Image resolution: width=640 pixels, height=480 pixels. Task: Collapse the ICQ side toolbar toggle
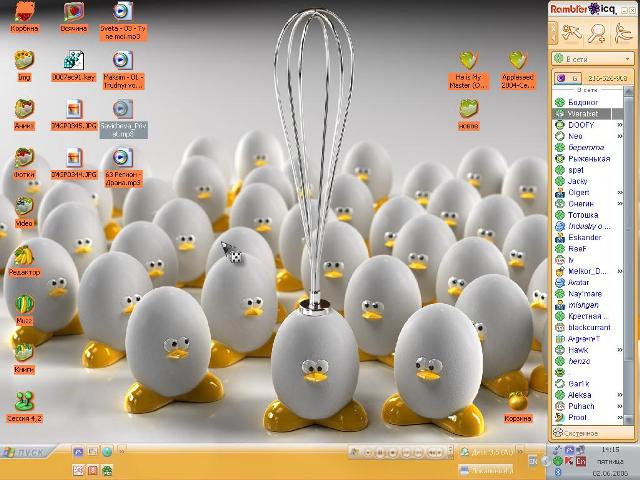(x=553, y=33)
